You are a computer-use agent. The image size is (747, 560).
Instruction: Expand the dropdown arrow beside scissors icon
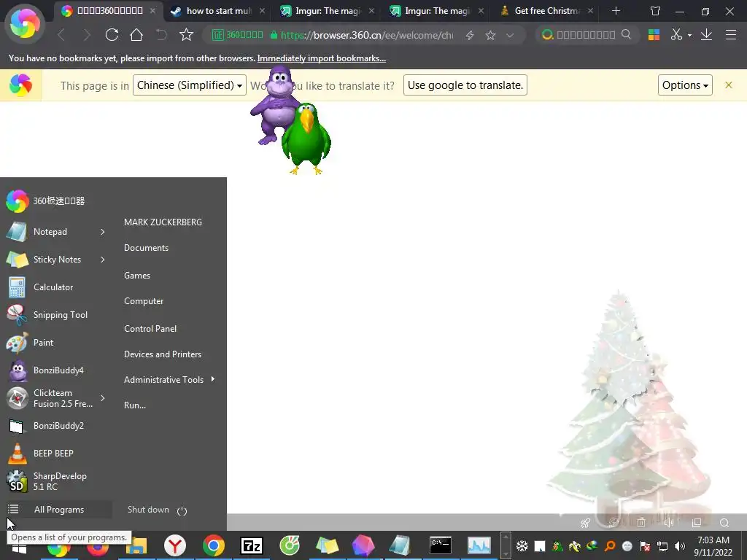point(690,35)
